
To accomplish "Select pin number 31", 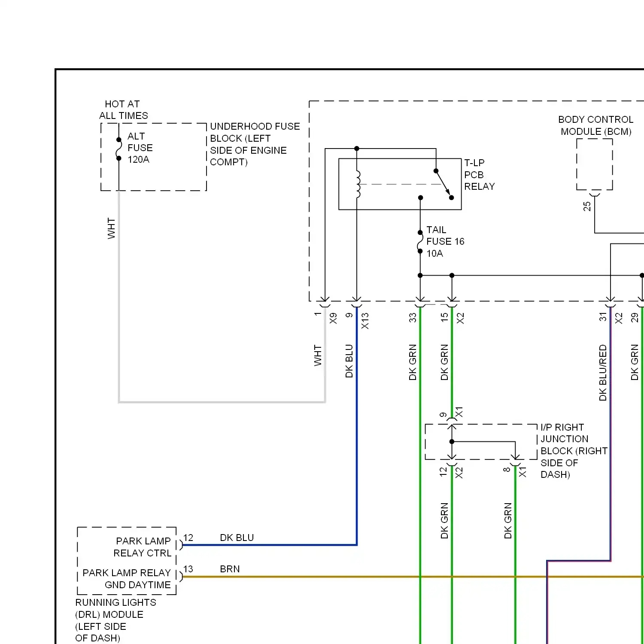I will coord(603,317).
